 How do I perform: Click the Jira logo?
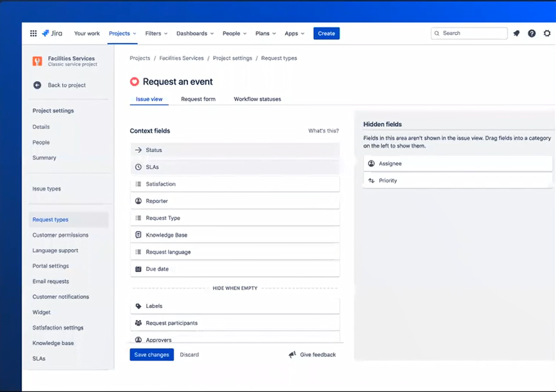[52, 33]
